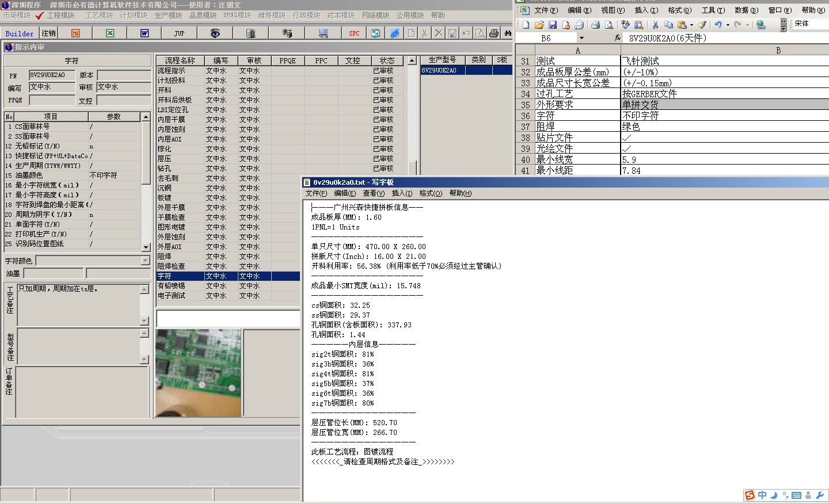Select the 电子测试 row in process list

point(228,296)
